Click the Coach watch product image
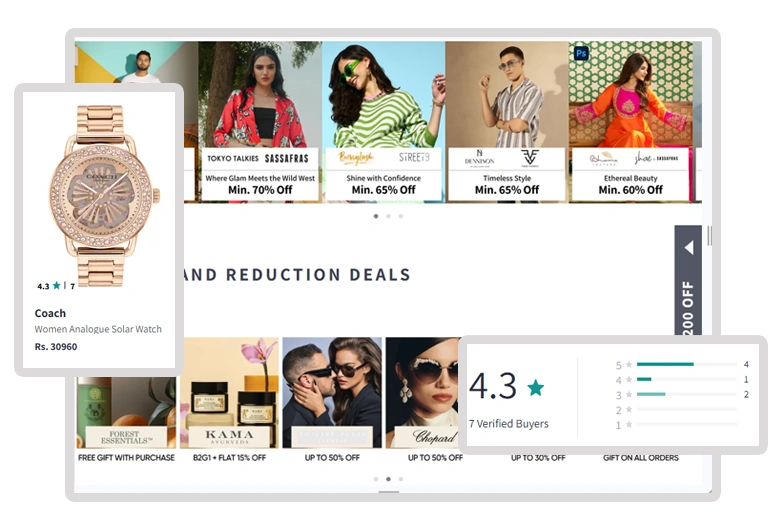776x518 pixels. (x=100, y=195)
